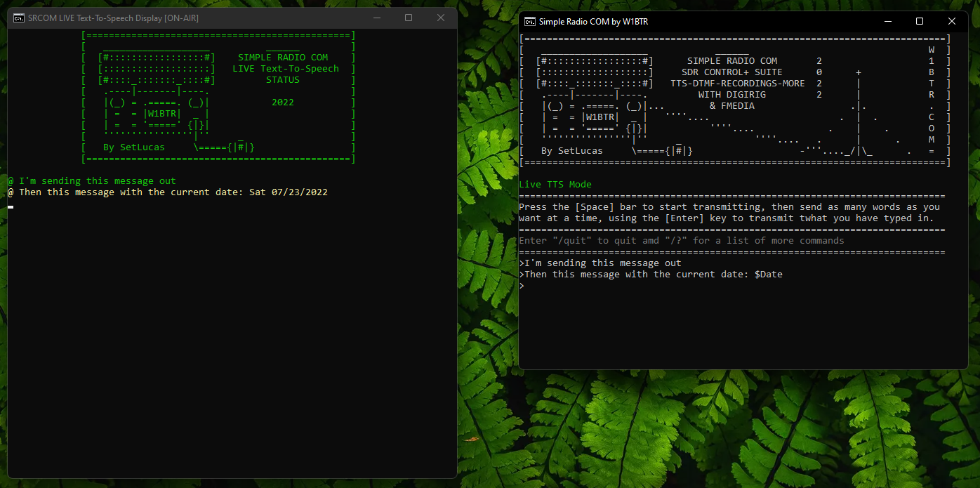The width and height of the screenshot is (980, 488).
Task: Click the empty '>' input prompt in Simple Radio COM
Action: pyautogui.click(x=522, y=286)
